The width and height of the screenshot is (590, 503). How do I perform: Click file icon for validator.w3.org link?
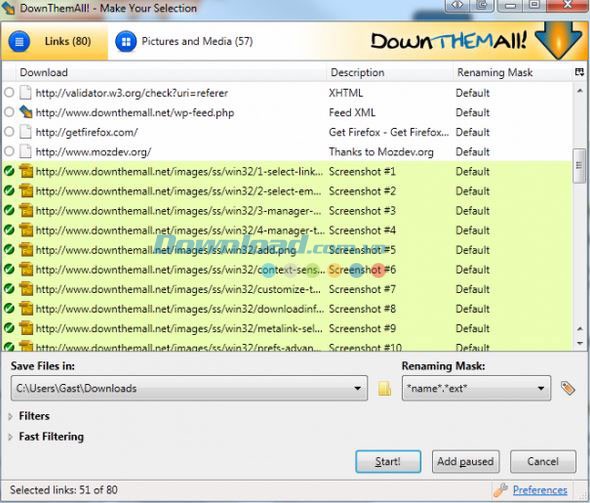click(x=26, y=93)
